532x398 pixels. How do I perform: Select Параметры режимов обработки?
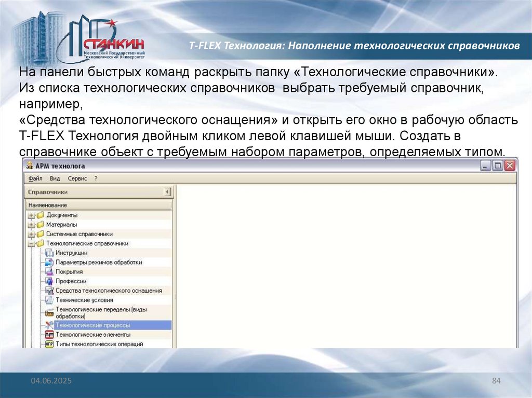click(99, 263)
